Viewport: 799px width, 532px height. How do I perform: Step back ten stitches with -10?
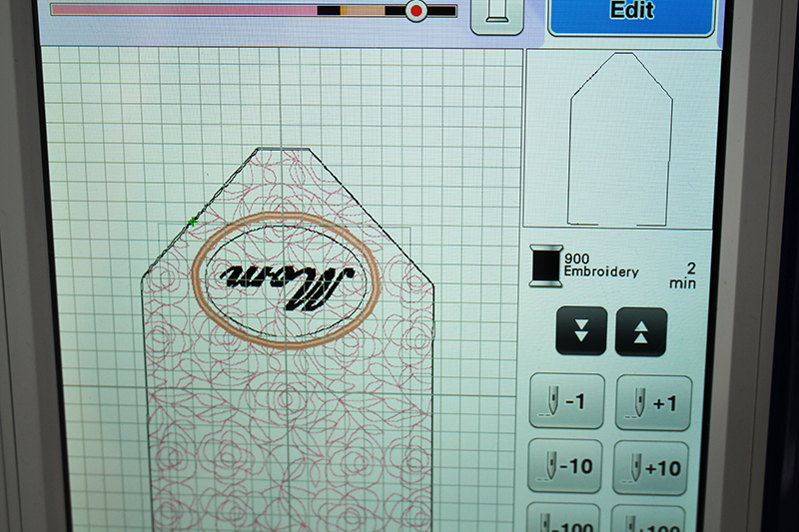pos(564,467)
